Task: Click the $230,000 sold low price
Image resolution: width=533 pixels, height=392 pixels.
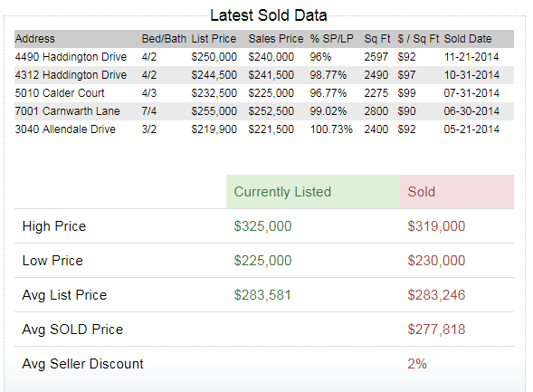Action: pyautogui.click(x=436, y=261)
